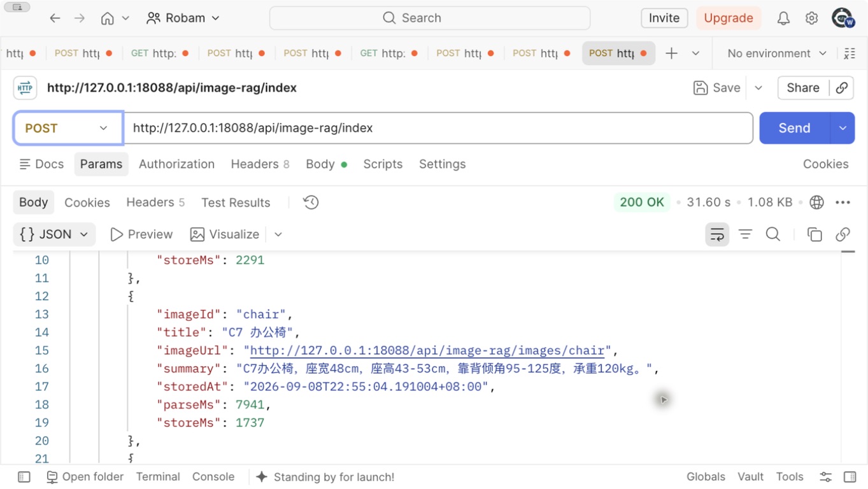Open the No environment dropdown
This screenshot has height=489, width=868.
777,53
